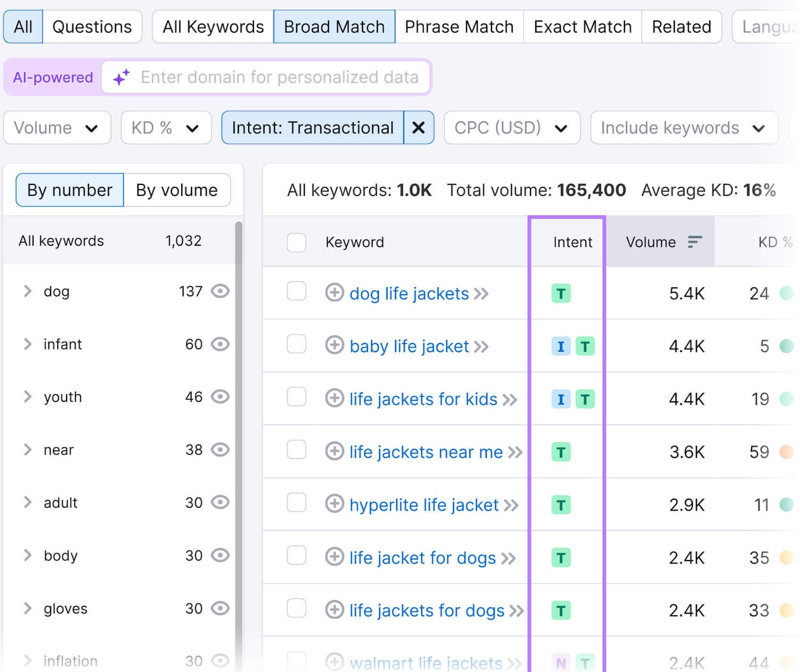Check the box for hyperlite life jacket
Viewport: 800px width, 672px height.
click(296, 502)
